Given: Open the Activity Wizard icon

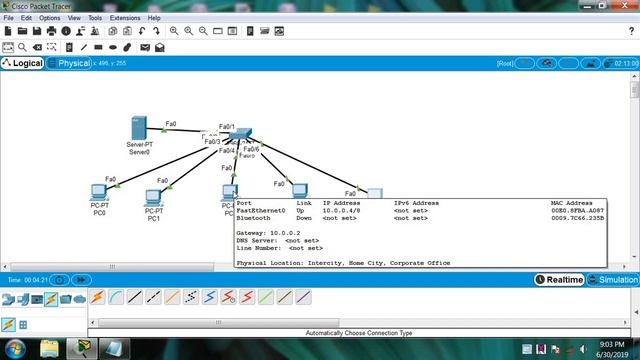Looking at the screenshot, I should click(80, 31).
